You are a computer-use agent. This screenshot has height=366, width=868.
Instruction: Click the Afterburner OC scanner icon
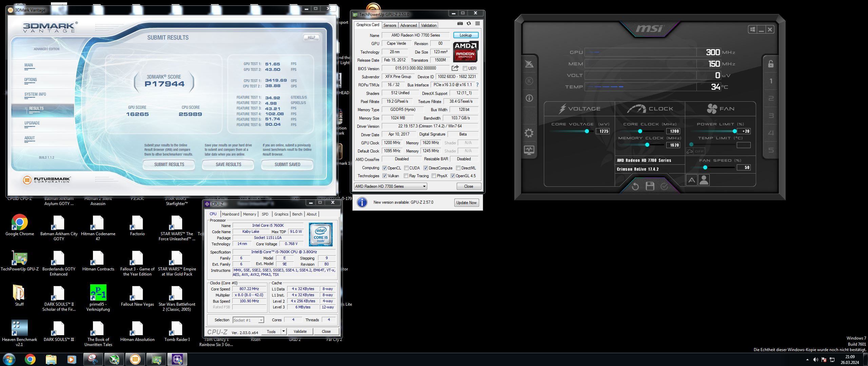coord(529,64)
